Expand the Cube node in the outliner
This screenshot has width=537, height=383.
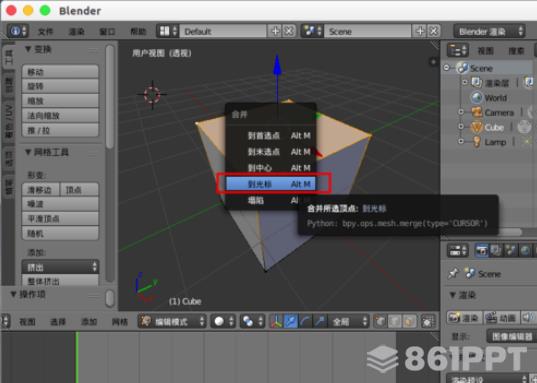tap(461, 127)
